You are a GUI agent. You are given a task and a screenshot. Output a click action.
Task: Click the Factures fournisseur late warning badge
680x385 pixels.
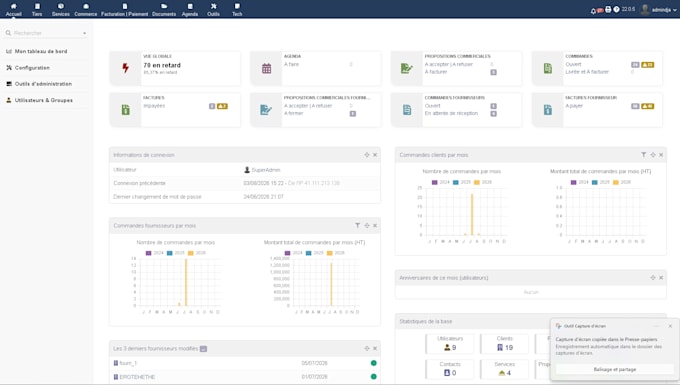coord(647,106)
